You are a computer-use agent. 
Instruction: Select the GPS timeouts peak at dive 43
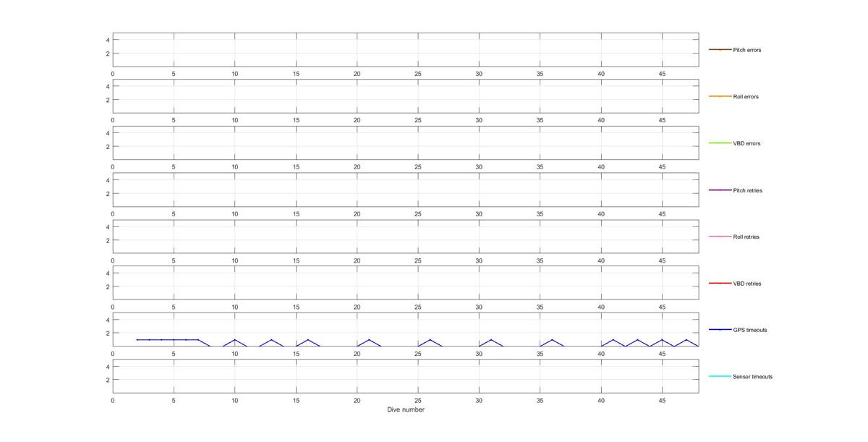click(637, 340)
